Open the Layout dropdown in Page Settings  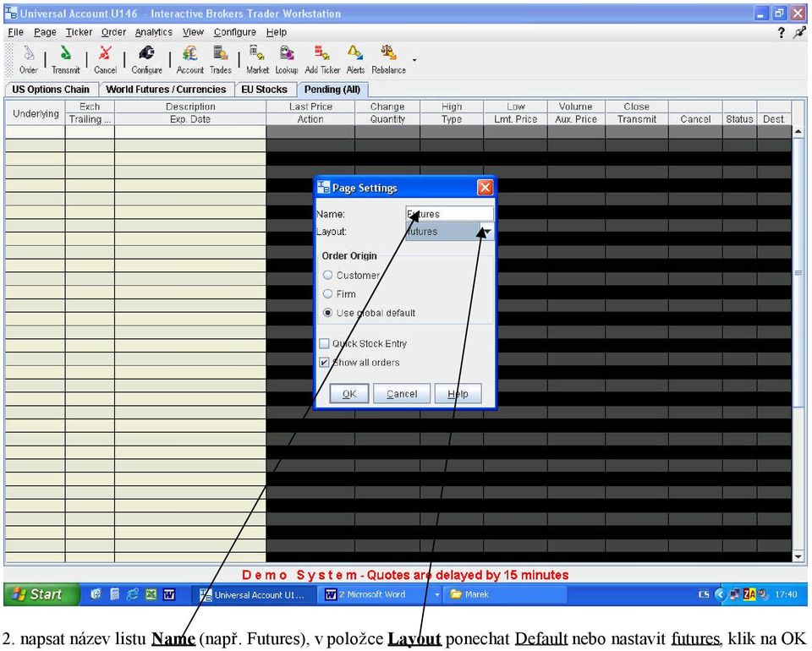coord(486,232)
